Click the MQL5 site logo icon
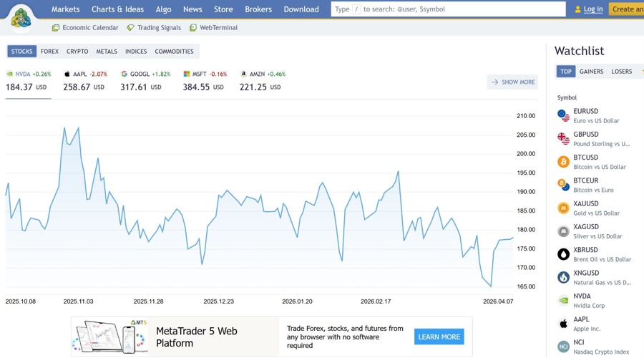This screenshot has width=644, height=358. tap(21, 17)
